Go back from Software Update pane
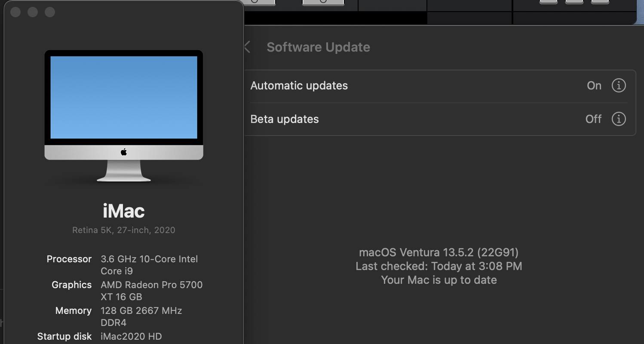The image size is (644, 344). 248,47
